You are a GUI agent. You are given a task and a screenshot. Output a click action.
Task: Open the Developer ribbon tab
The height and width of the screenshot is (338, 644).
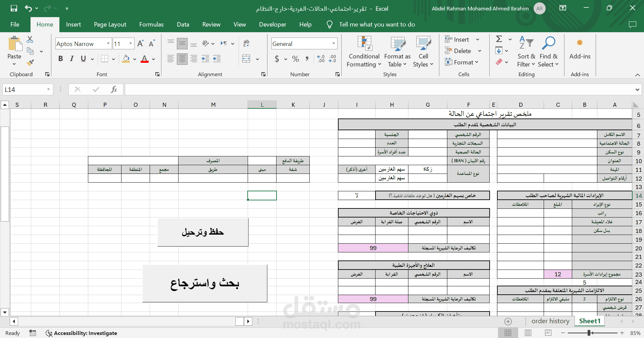point(272,24)
